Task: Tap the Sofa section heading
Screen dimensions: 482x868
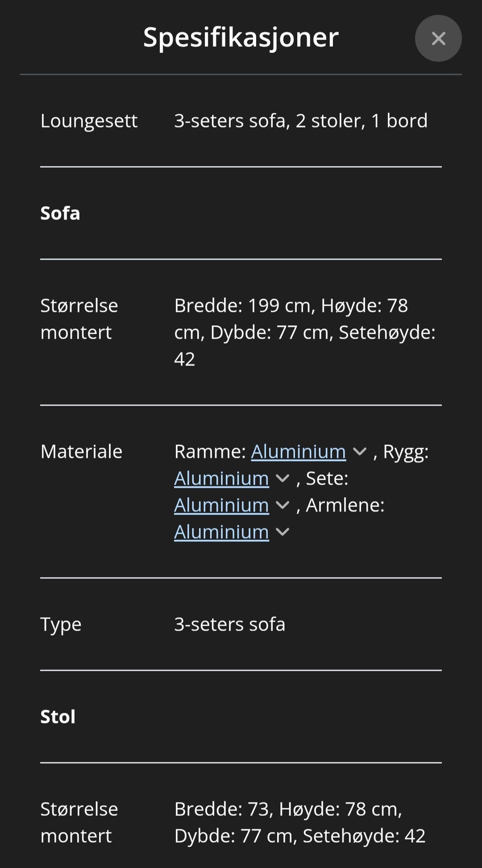Action: (60, 213)
